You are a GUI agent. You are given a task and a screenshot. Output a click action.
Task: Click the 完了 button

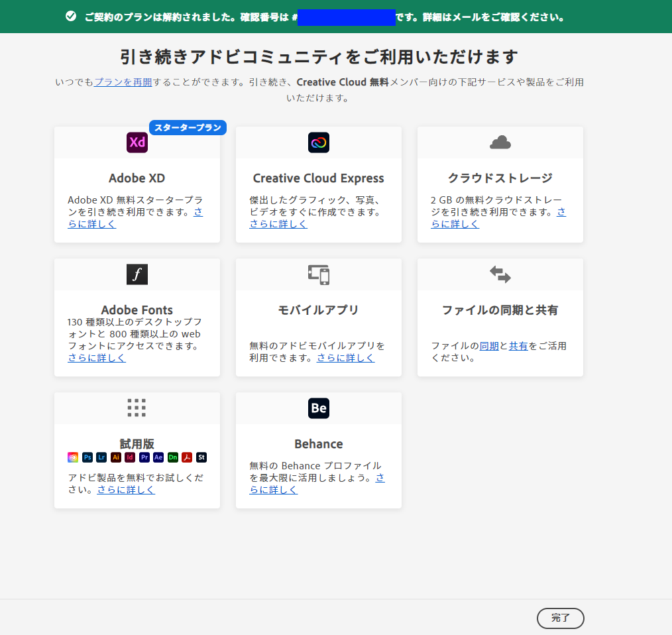point(560,618)
